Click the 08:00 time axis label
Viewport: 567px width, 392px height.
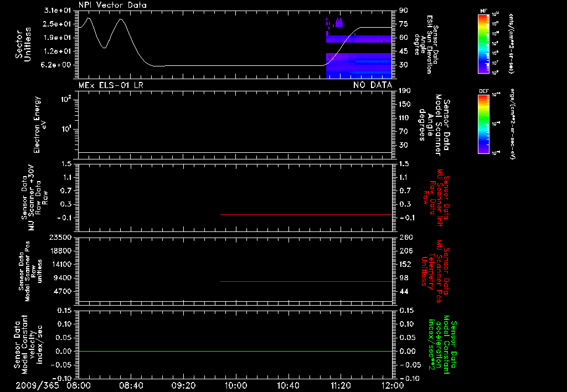79,385
